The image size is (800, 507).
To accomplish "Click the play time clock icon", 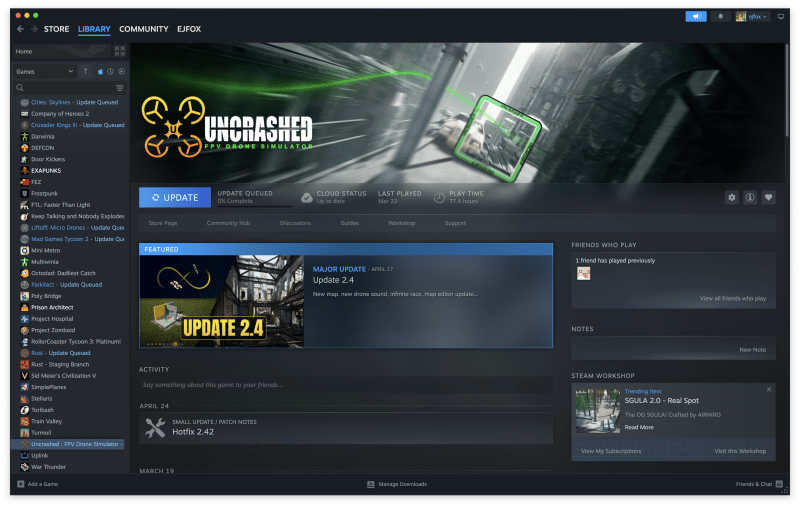I will click(439, 197).
